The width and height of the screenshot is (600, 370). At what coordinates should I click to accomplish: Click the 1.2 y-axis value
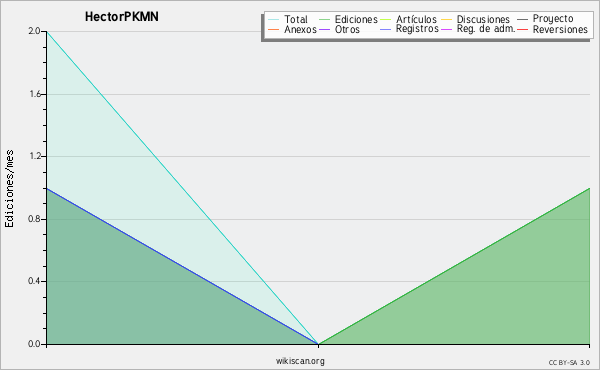click(35, 156)
